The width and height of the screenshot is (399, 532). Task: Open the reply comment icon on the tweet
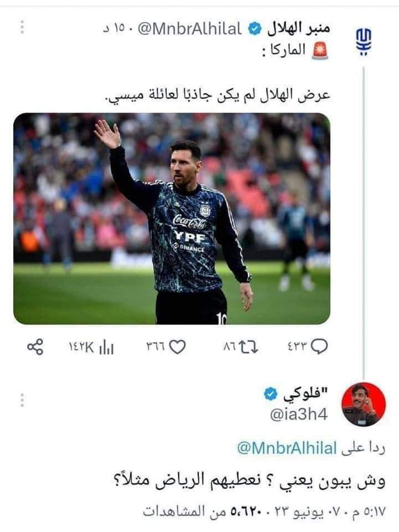(x=319, y=347)
